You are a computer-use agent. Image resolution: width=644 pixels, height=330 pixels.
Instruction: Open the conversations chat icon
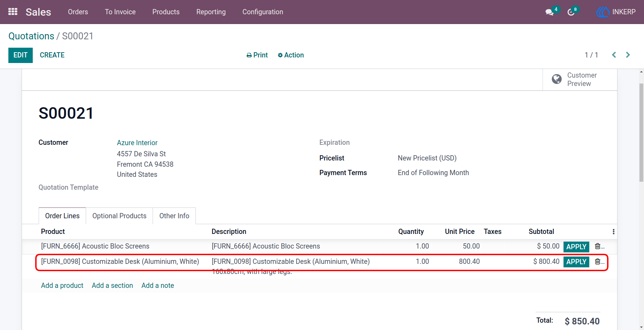click(x=550, y=12)
